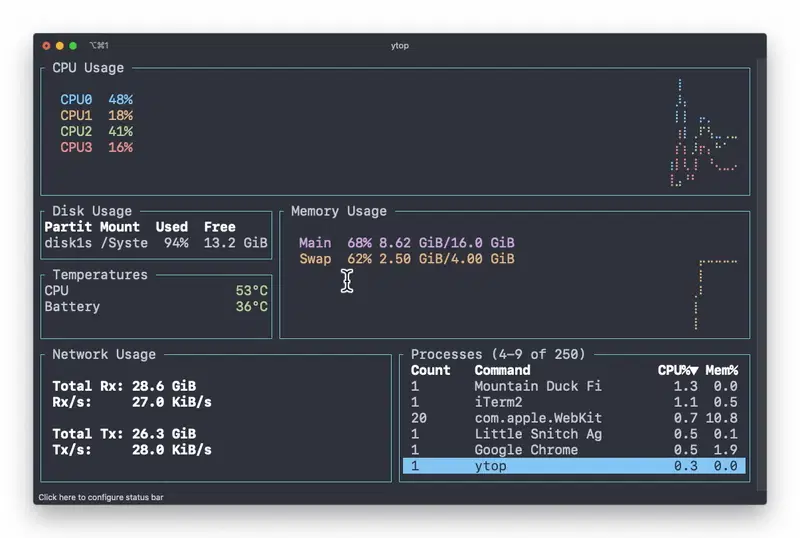Screen dimensions: 800x538
Task: Click the Memory Usage panel title
Action: pyautogui.click(x=339, y=211)
